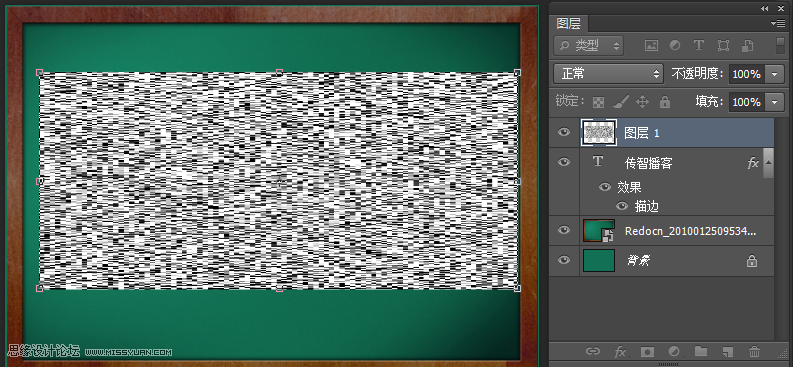Click the 效果 effects row
The width and height of the screenshot is (793, 367).
point(629,187)
